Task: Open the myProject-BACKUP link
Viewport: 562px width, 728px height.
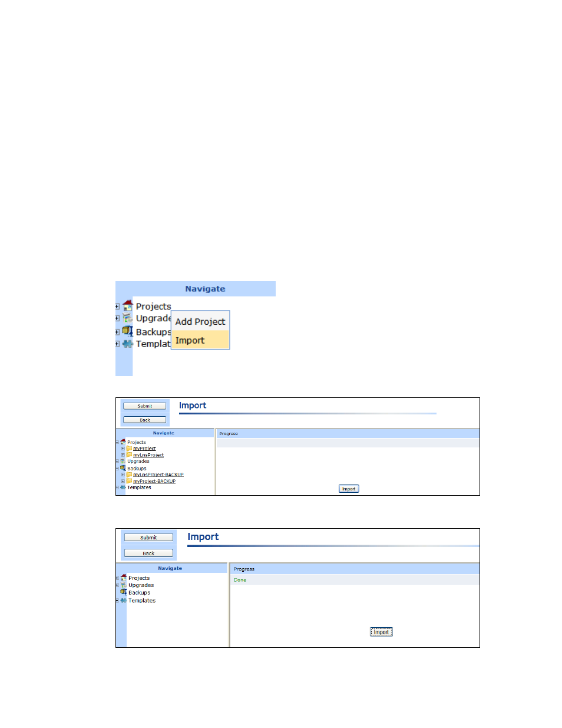Action: click(154, 481)
